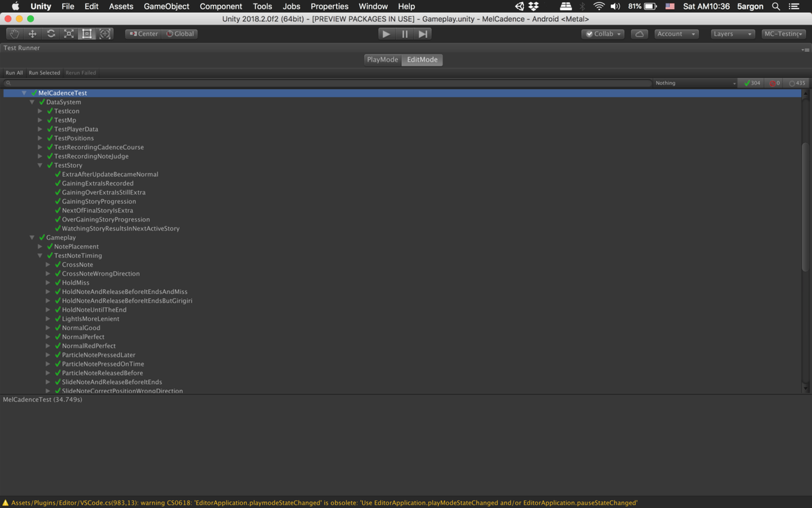Open the Jobs menu
Screen dimensions: 812x508
(x=292, y=6)
